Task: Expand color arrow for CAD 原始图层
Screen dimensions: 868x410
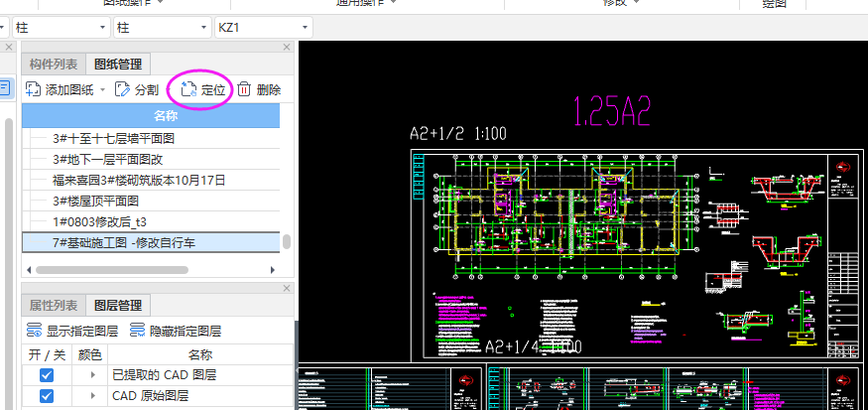Action: click(93, 395)
